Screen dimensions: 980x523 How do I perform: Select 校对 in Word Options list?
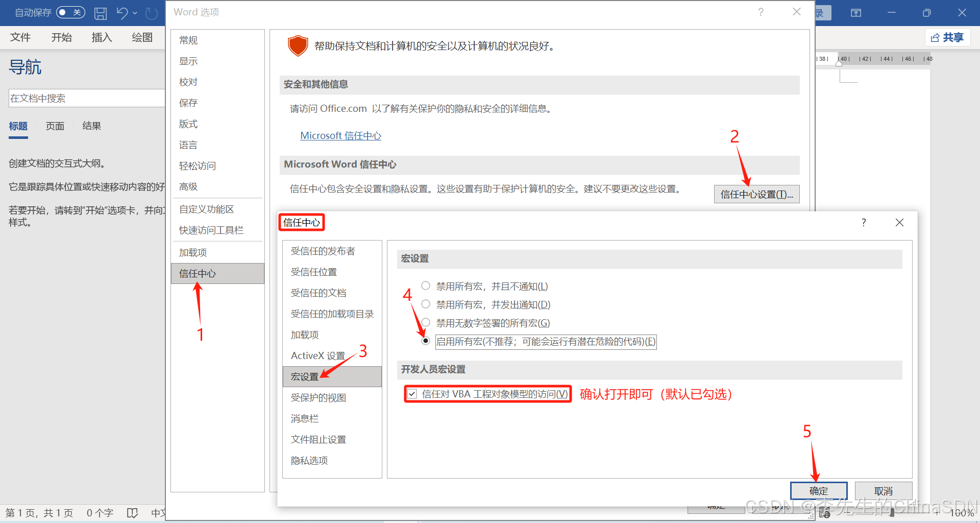coord(217,82)
